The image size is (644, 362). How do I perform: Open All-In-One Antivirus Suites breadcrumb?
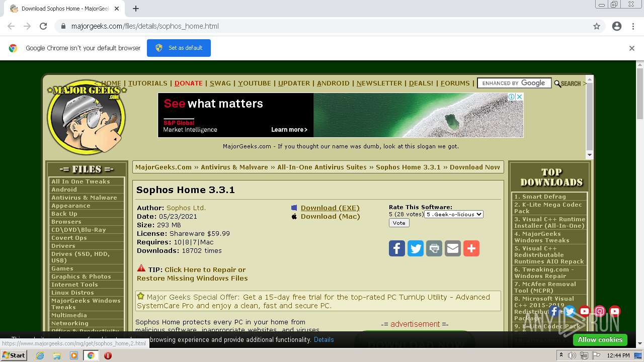(322, 167)
